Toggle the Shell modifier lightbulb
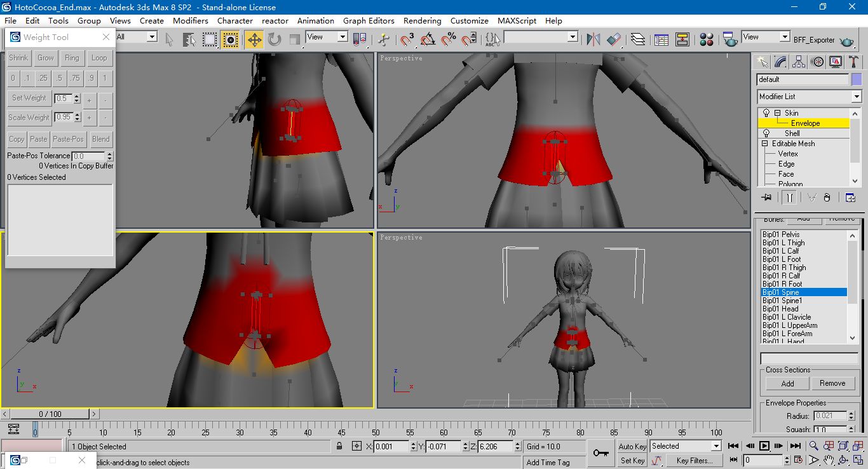This screenshot has width=868, height=469. (766, 133)
